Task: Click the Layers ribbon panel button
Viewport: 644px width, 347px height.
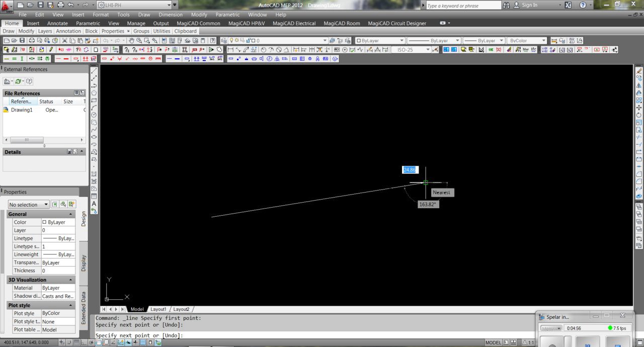Action: [x=45, y=31]
